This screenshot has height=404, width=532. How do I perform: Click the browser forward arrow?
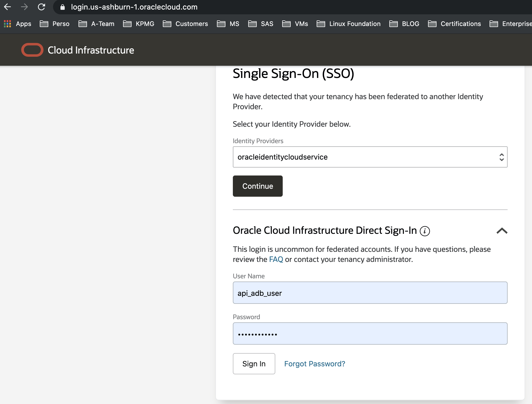tap(24, 7)
